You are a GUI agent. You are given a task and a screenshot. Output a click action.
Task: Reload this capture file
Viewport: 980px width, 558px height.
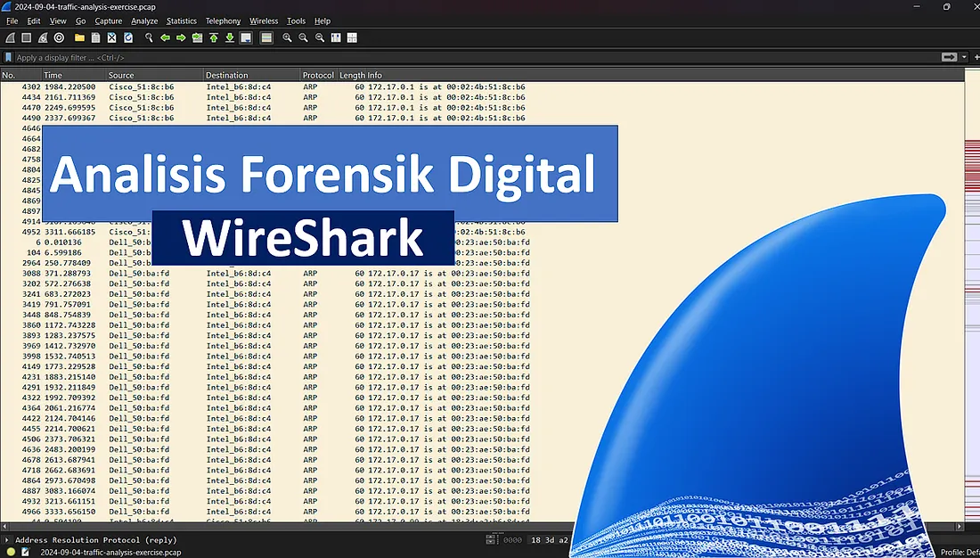click(x=128, y=37)
